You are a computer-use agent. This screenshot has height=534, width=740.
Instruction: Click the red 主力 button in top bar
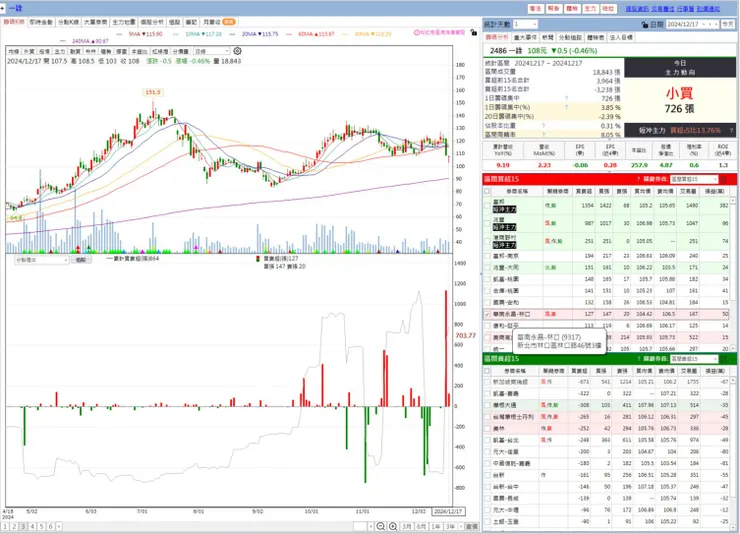[590, 8]
